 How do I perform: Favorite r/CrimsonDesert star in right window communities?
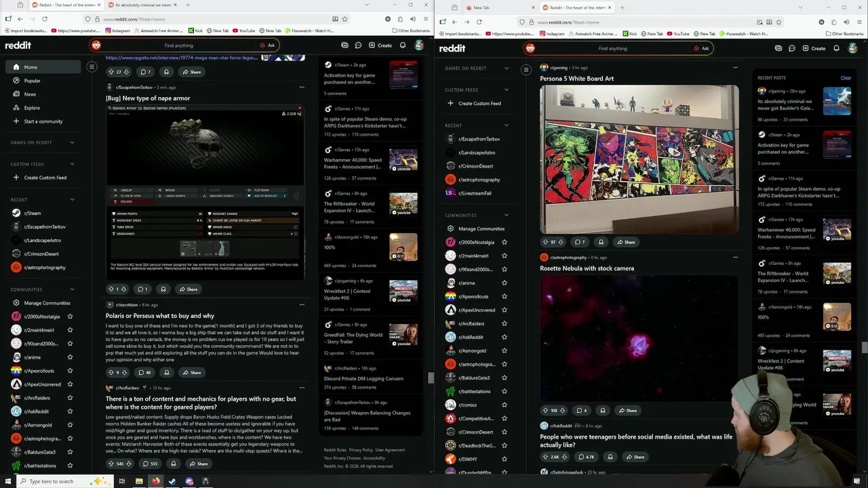[504, 432]
